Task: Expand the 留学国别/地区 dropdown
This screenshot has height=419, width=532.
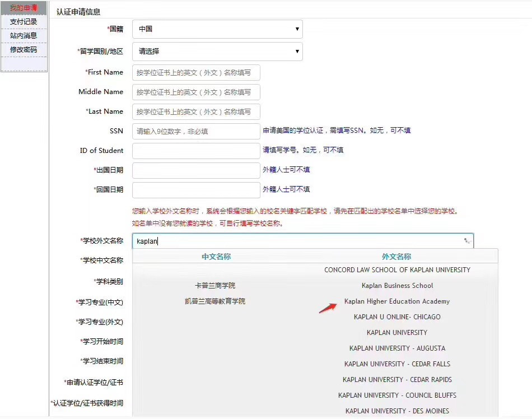Action: click(x=217, y=52)
